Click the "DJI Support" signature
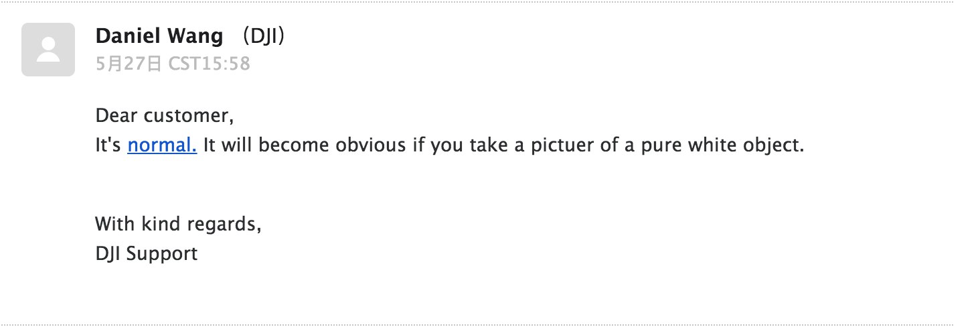Viewport: 980px width, 327px height. pos(147,254)
